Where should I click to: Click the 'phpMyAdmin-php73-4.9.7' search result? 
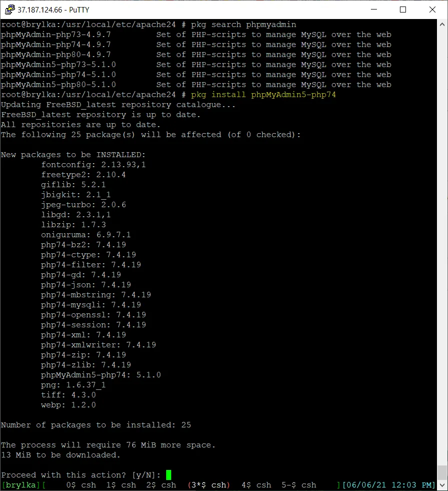[56, 35]
